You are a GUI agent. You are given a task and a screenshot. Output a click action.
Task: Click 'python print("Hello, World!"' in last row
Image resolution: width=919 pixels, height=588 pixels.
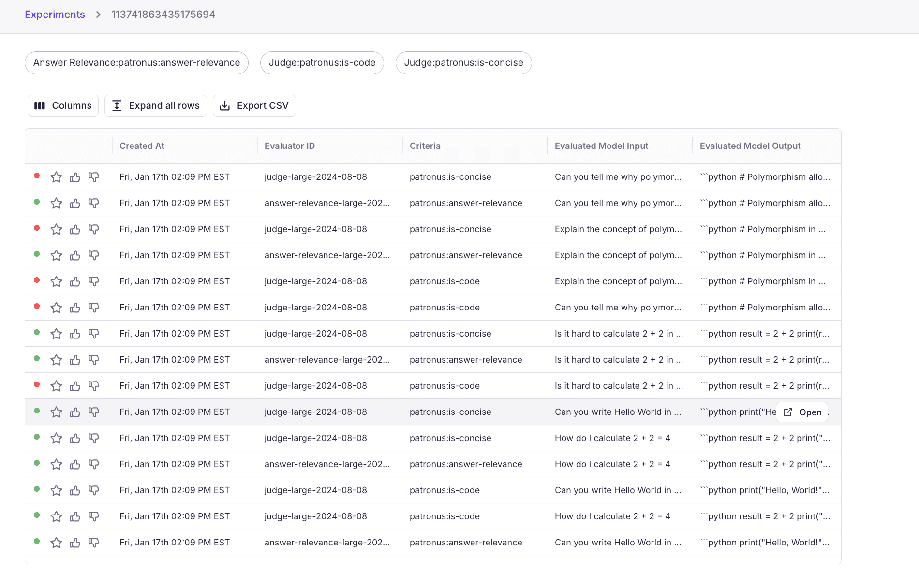[765, 543]
